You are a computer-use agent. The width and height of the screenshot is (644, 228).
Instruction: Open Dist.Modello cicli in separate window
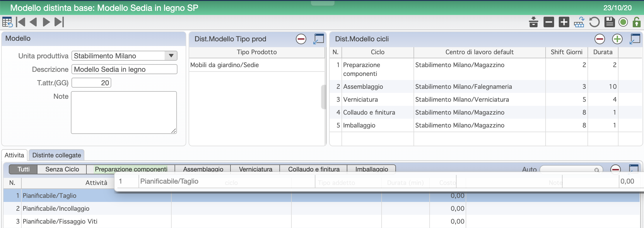[x=635, y=39]
